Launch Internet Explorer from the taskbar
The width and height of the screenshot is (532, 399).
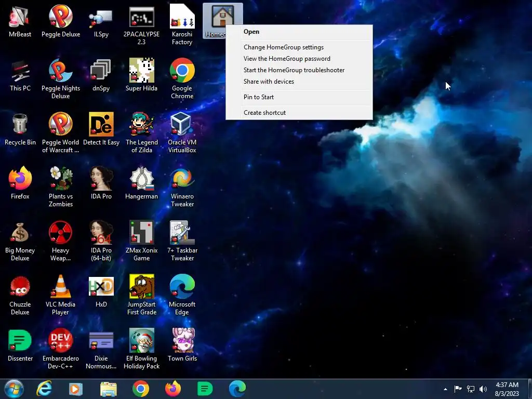click(x=45, y=389)
